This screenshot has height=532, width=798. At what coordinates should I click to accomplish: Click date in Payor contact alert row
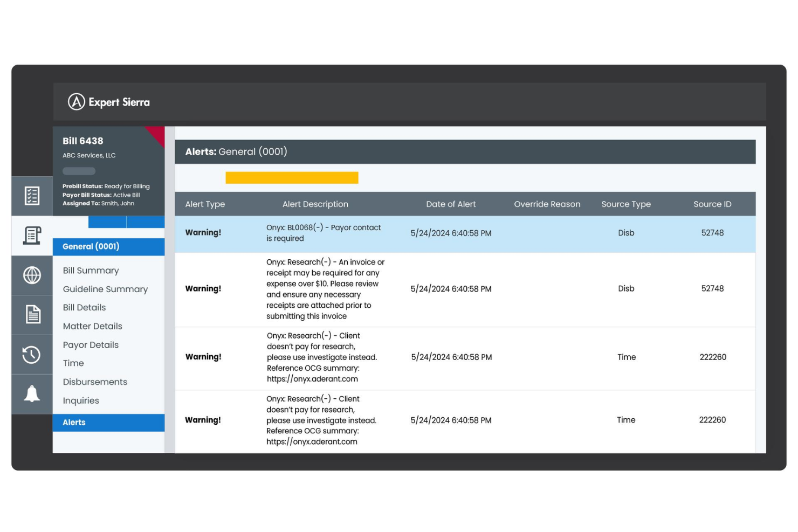(451, 233)
